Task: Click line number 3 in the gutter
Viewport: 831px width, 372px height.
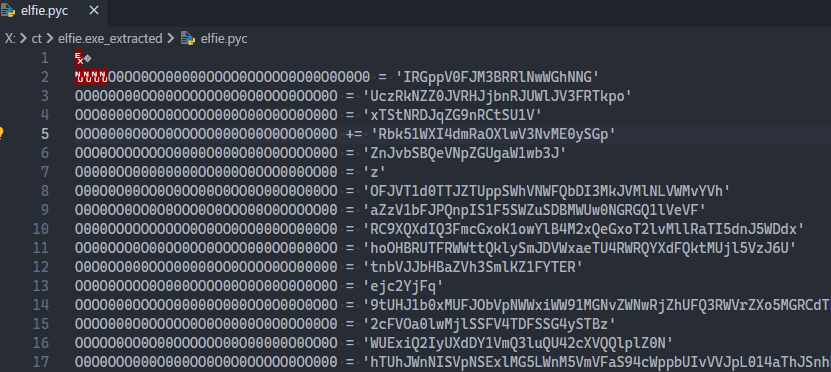Action: (45, 96)
